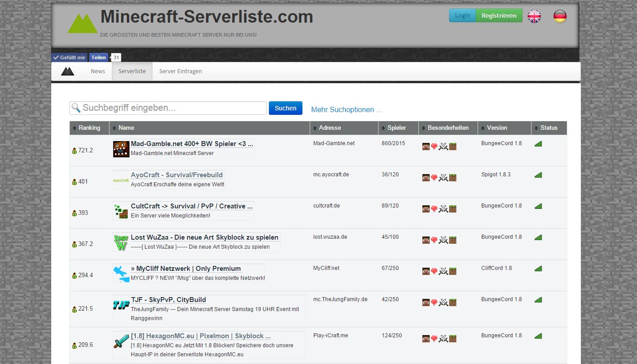
Task: Click the Suchen button
Action: tap(285, 108)
